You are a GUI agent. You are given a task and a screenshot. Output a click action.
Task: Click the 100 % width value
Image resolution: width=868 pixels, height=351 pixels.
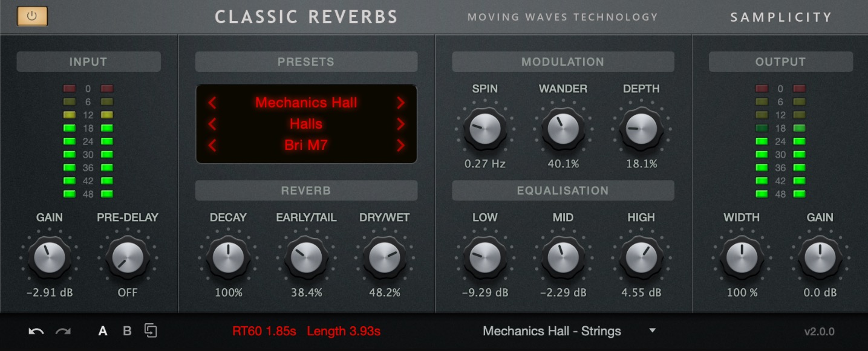click(x=742, y=293)
